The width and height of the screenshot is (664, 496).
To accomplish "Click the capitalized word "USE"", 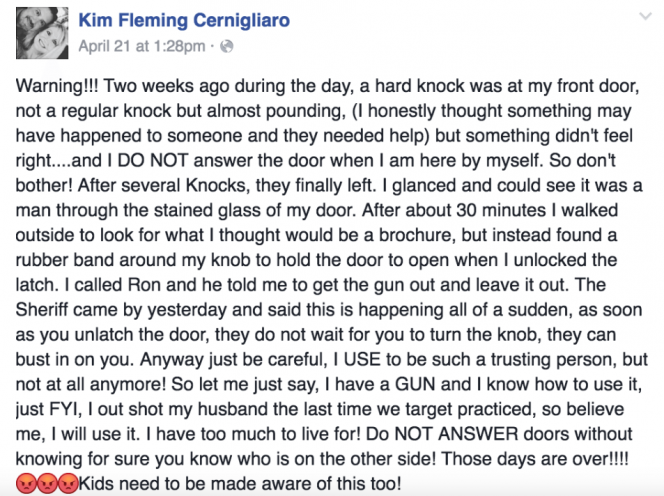I will pos(362,359).
